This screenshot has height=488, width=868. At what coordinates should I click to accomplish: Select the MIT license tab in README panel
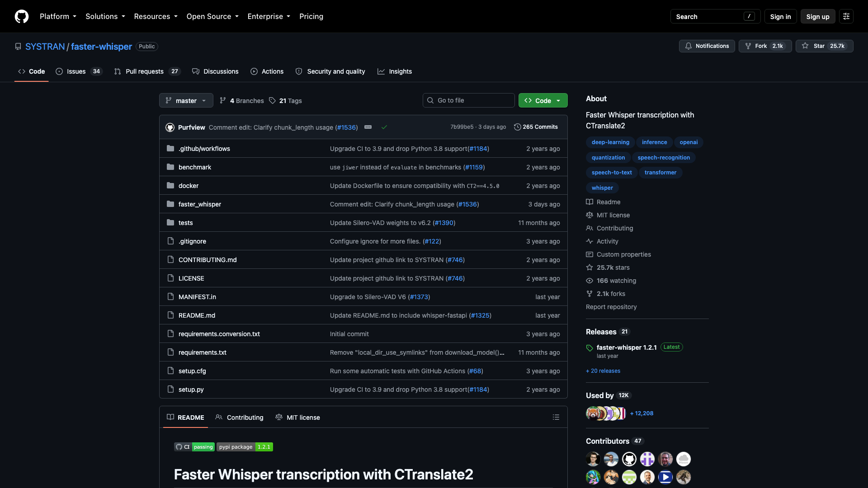coord(297,417)
